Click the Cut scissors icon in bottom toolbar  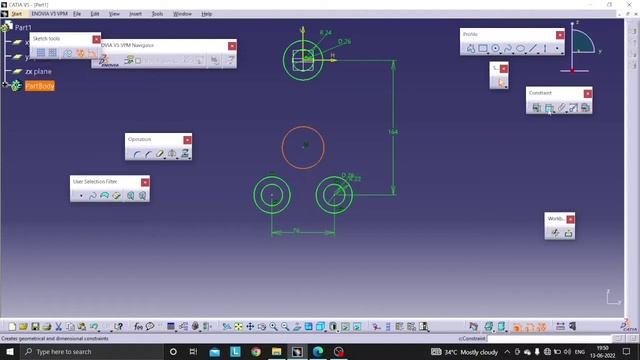click(58, 327)
